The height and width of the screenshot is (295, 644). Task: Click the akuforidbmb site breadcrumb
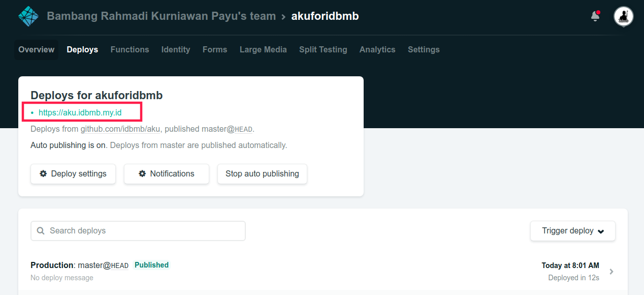[325, 16]
